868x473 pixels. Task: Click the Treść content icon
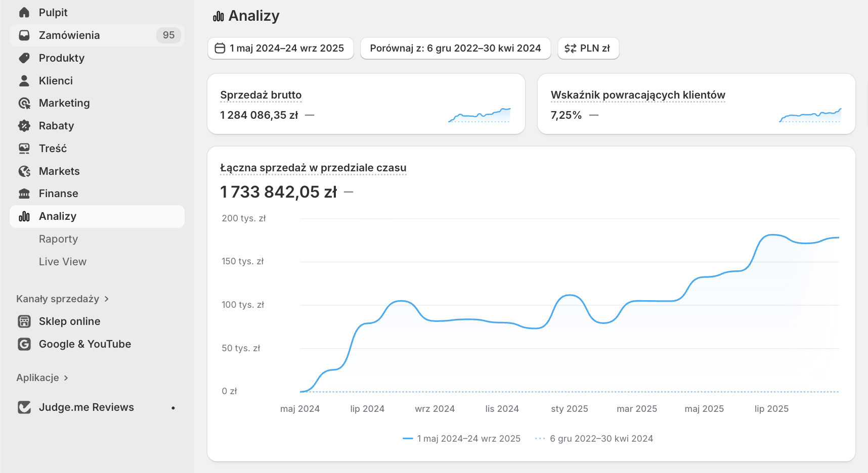24,149
